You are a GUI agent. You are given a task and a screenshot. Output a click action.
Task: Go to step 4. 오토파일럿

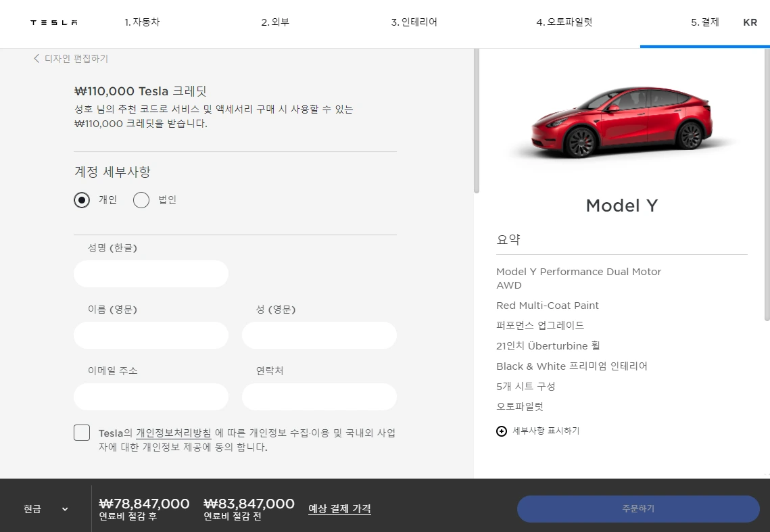564,22
